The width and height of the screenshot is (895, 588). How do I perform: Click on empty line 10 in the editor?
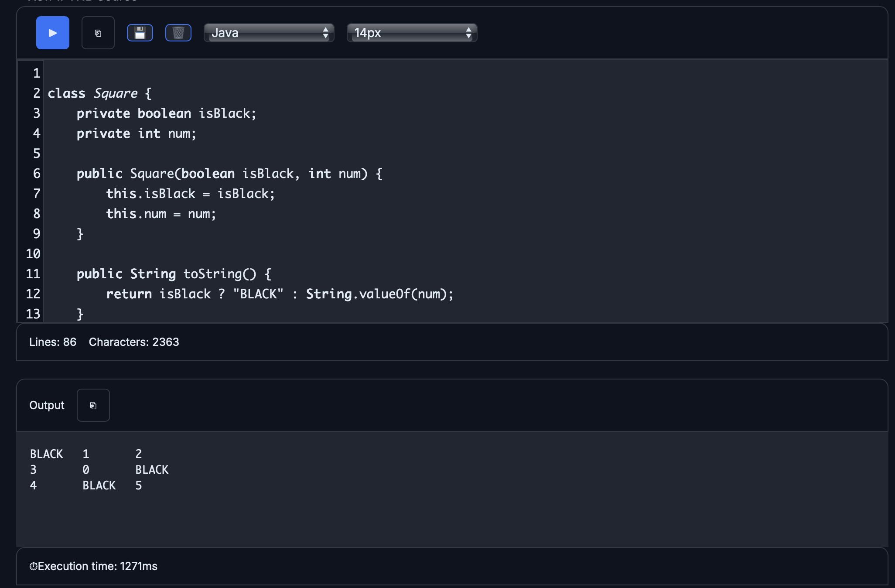point(262,254)
